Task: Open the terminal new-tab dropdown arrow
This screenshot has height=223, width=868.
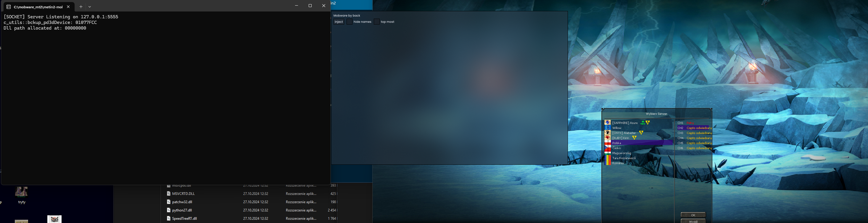Action: (90, 7)
